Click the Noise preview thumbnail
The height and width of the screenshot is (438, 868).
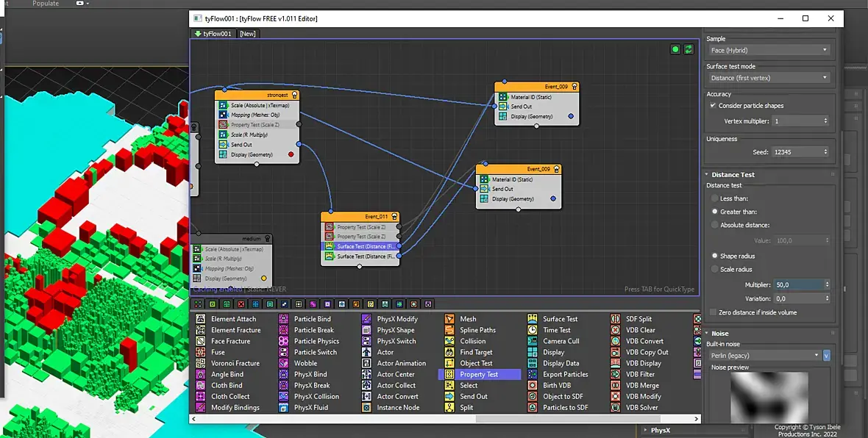pos(769,398)
